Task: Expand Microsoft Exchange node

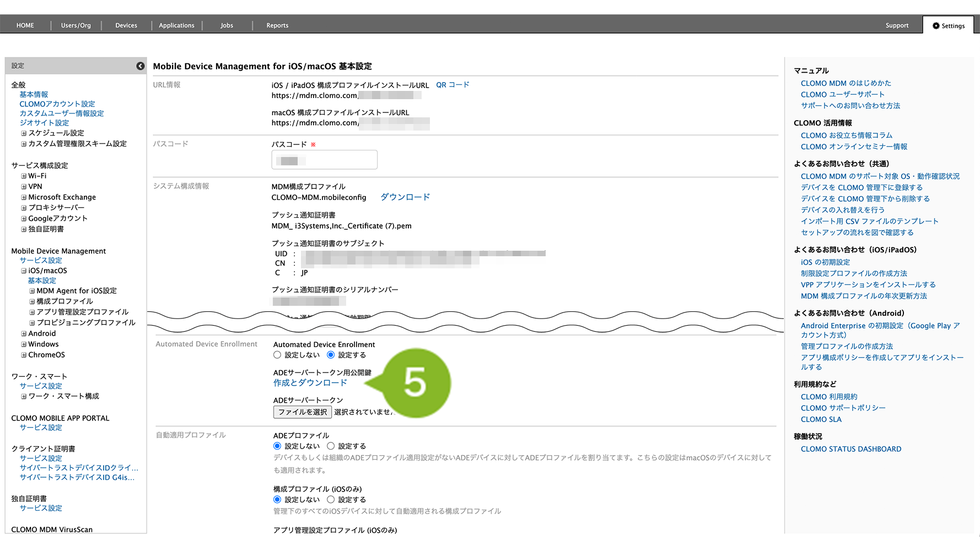Action: tap(24, 197)
